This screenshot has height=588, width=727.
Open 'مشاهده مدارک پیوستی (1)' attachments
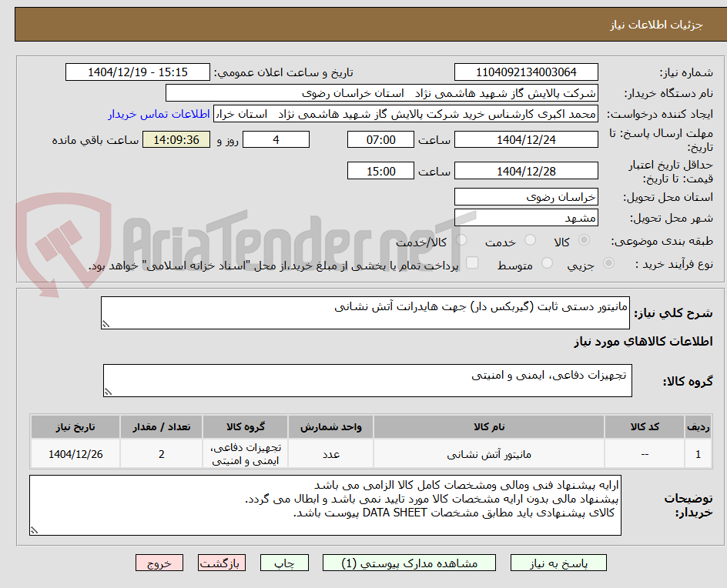coord(409,563)
